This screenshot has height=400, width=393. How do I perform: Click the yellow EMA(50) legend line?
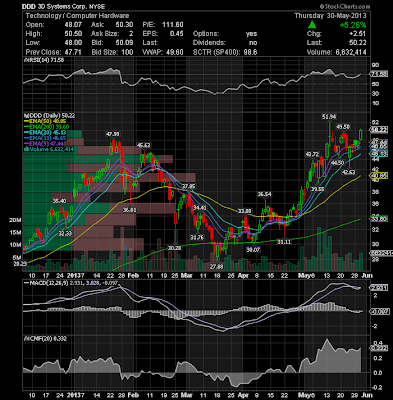coord(27,121)
